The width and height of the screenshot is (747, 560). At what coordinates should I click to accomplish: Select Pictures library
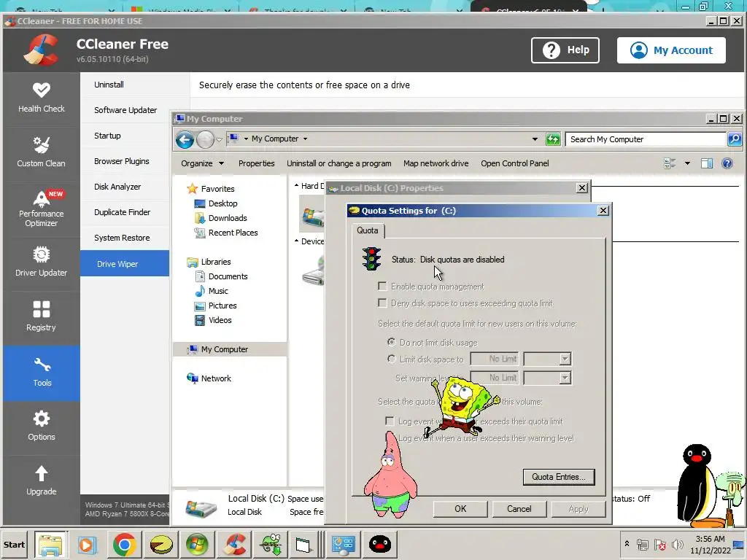click(222, 306)
